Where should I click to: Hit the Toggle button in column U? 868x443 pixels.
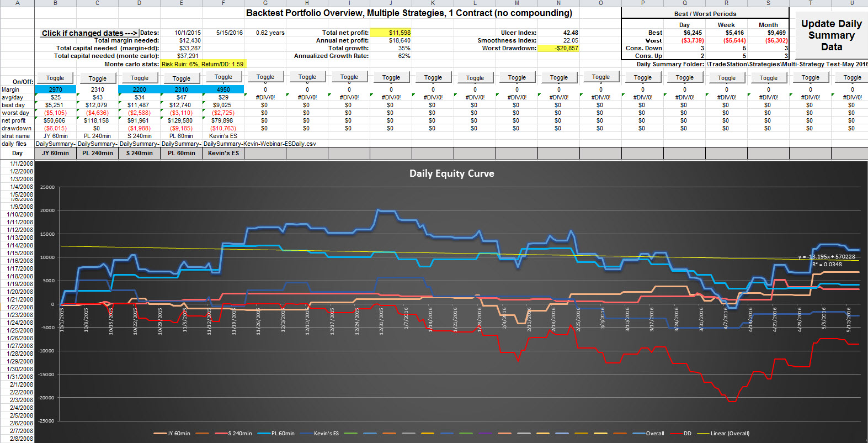853,77
